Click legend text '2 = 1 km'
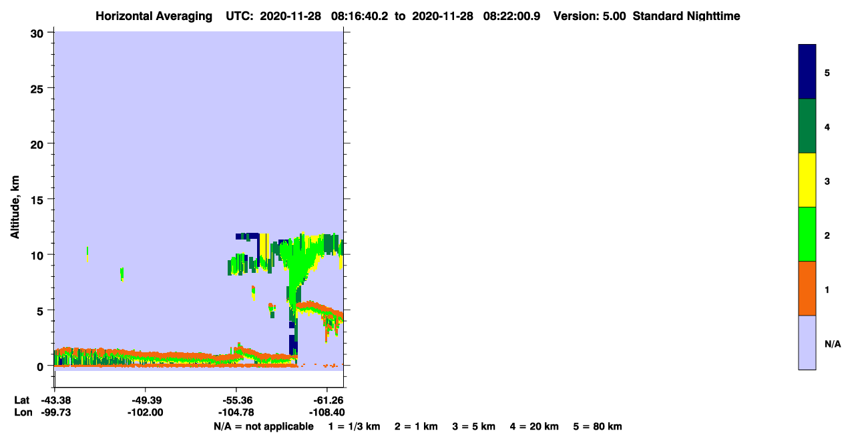 tap(416, 426)
